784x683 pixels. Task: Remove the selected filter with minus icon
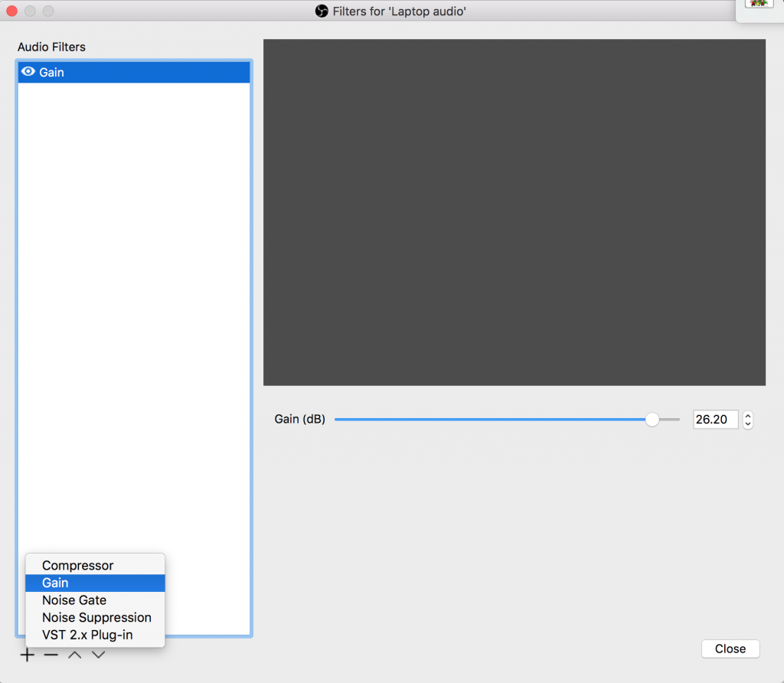click(51, 655)
